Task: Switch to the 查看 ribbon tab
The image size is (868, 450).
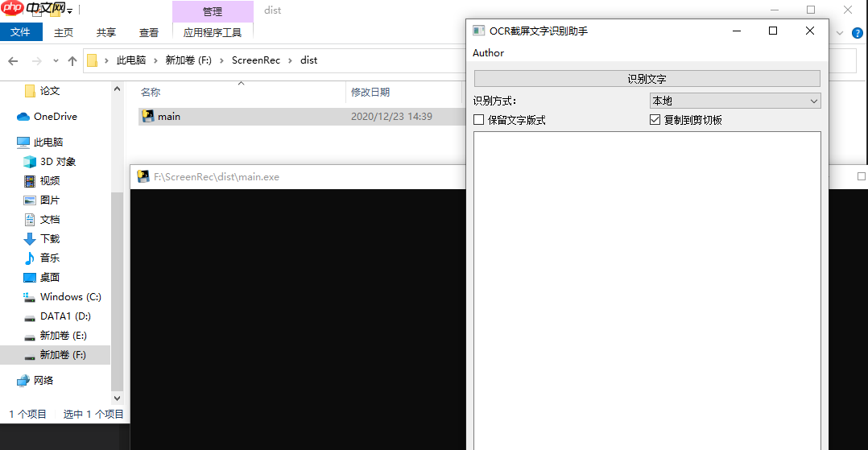Action: coord(148,33)
